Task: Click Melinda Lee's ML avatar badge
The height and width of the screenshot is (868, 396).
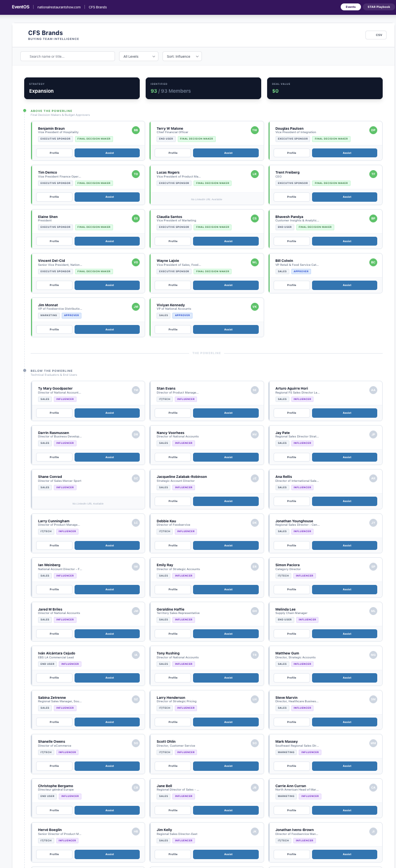Action: click(x=373, y=611)
